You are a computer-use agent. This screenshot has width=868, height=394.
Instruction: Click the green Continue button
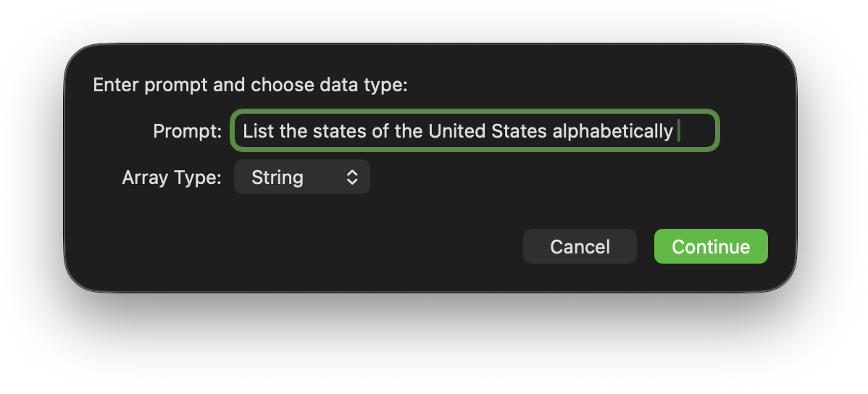tap(710, 247)
